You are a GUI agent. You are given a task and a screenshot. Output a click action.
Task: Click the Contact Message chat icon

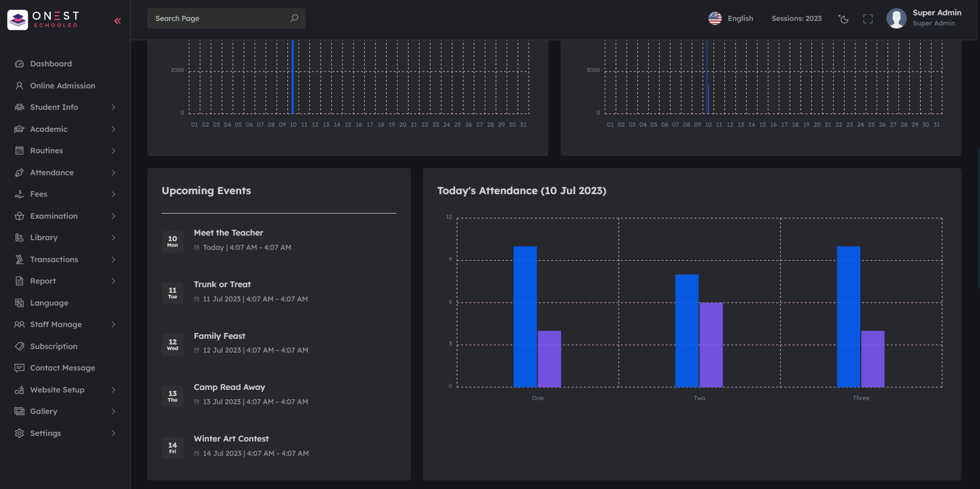pos(20,368)
